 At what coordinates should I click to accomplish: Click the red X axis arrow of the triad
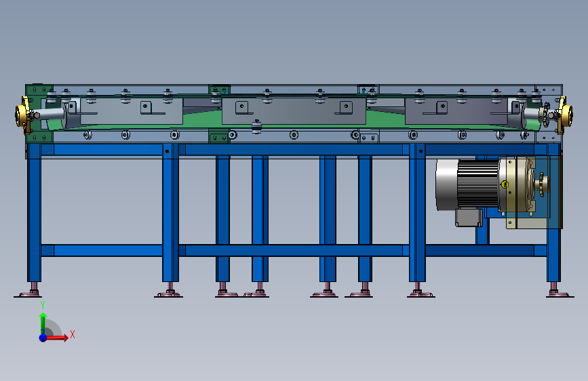click(x=56, y=338)
